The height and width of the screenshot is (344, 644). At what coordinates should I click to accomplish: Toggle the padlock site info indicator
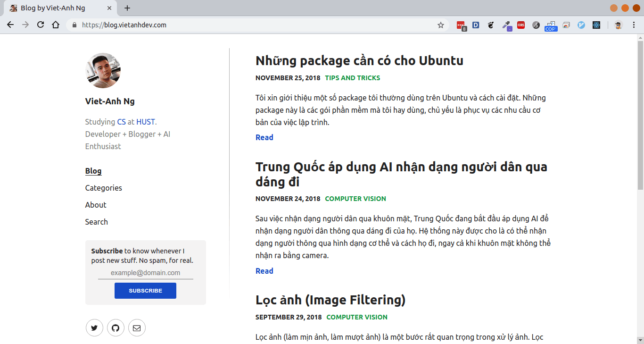click(74, 25)
